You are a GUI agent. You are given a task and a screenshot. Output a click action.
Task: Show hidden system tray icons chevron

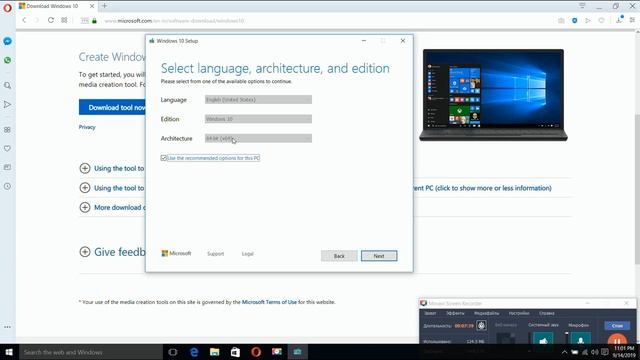pyautogui.click(x=564, y=352)
